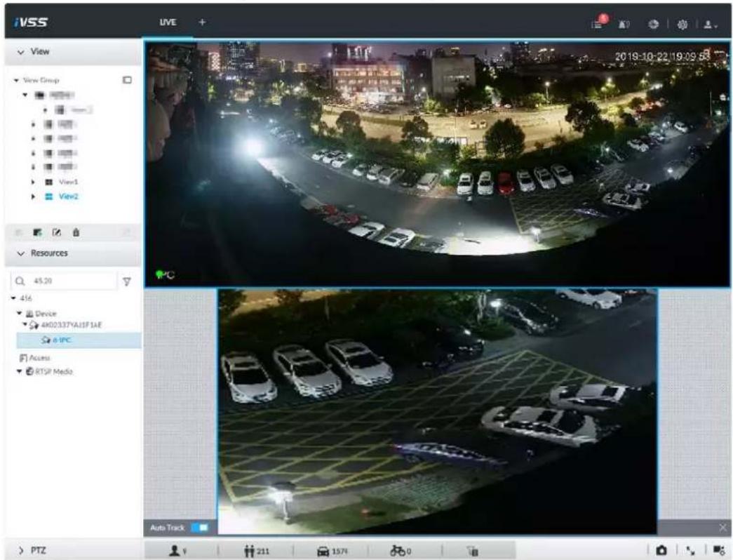Click the window layout icon beside View Group

[127, 80]
